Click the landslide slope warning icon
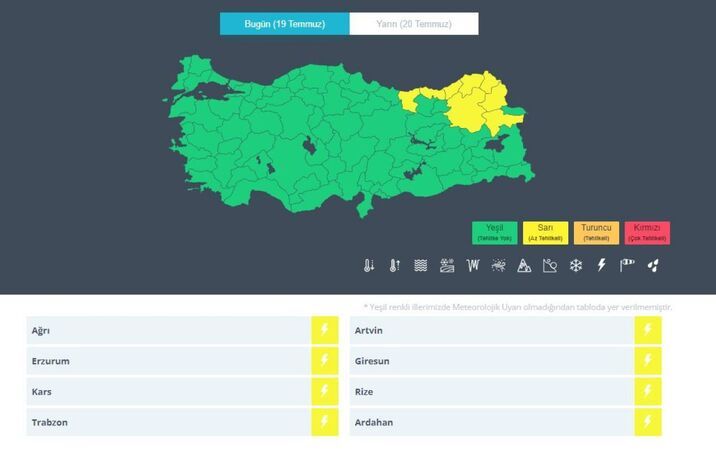 coord(550,265)
